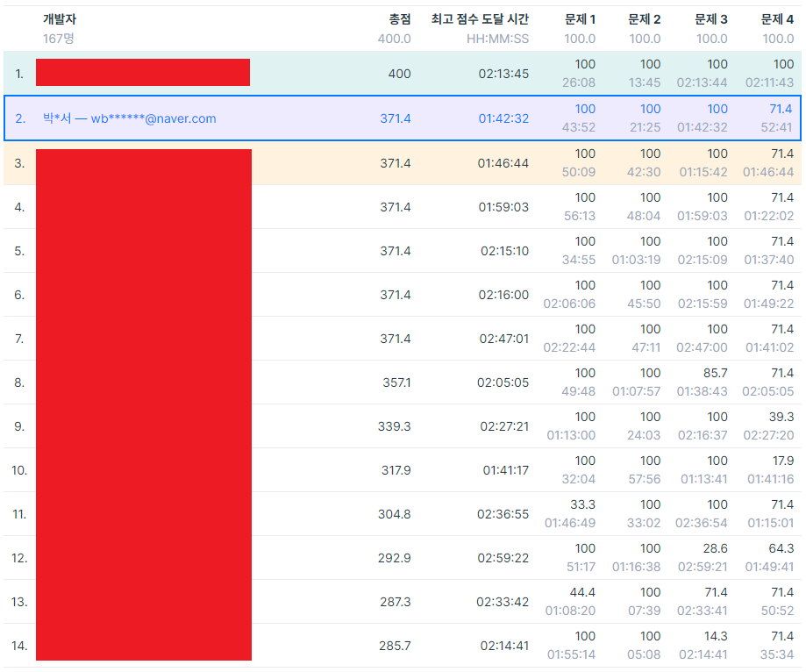Viewport: 806px width, 672px height.
Task: Select the 문제 1 time 32:04
Action: point(579,479)
